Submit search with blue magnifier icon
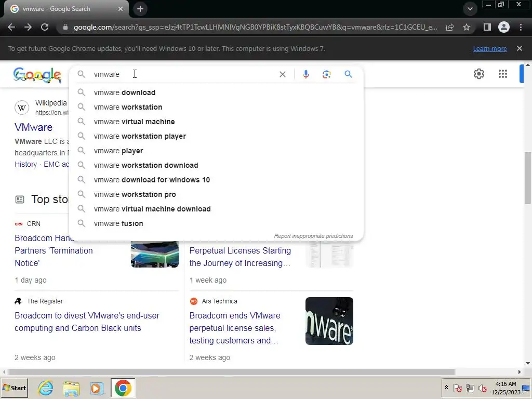 point(348,74)
